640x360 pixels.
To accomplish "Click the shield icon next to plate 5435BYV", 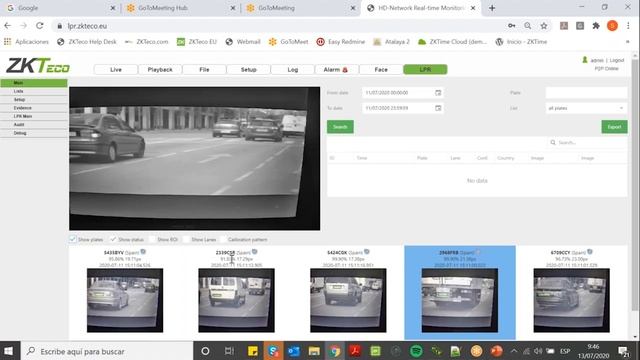I will point(143,252).
